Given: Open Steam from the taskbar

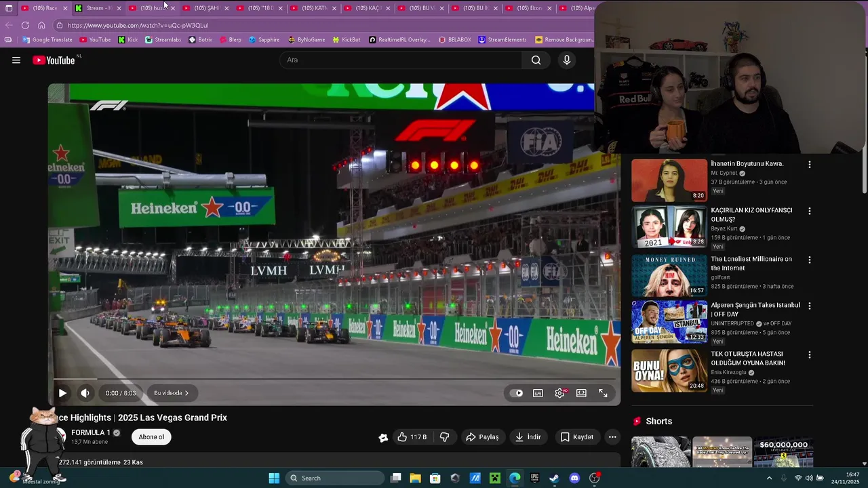Looking at the screenshot, I should pyautogui.click(x=554, y=479).
